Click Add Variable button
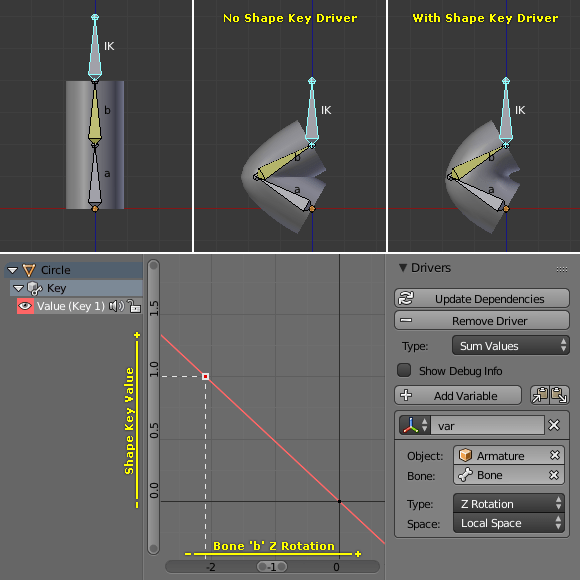Viewport: 580px width, 580px height. (x=458, y=395)
